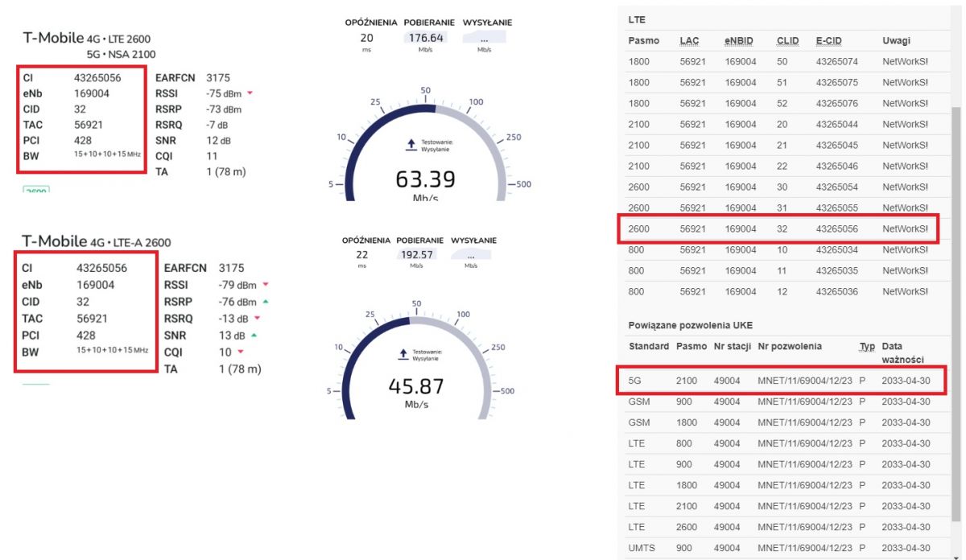
Task: Click the 5G standard cell in the permits table
Action: tap(634, 380)
